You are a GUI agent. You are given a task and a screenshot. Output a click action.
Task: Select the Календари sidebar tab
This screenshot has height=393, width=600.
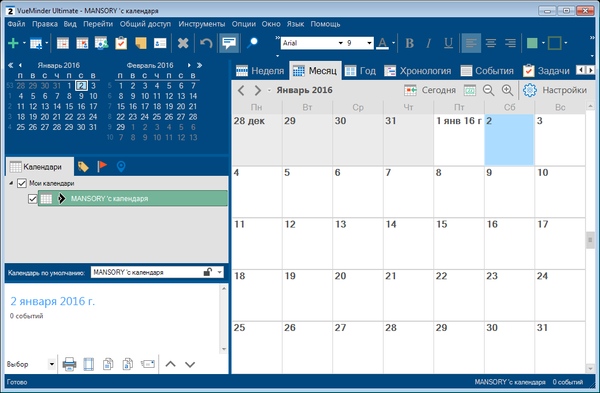(x=40, y=166)
